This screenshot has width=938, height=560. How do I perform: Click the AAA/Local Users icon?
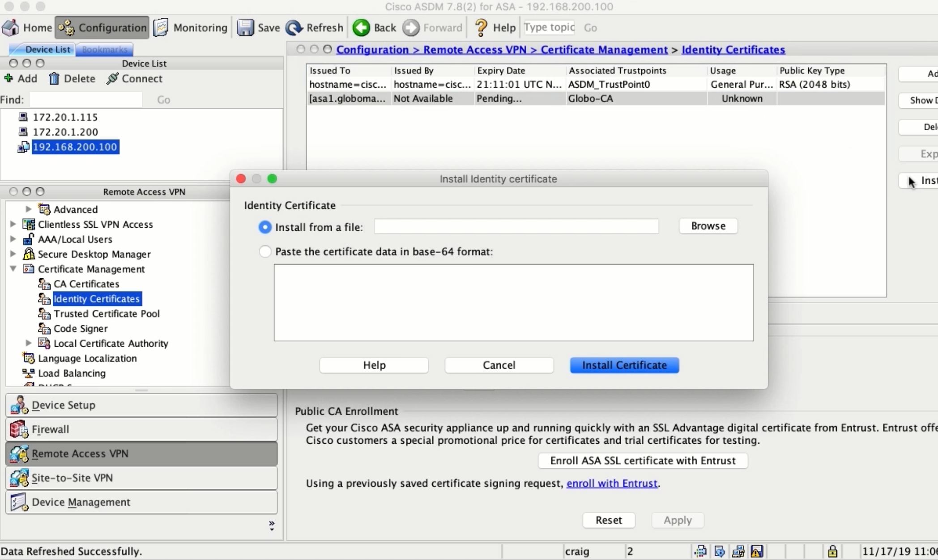pyautogui.click(x=29, y=239)
